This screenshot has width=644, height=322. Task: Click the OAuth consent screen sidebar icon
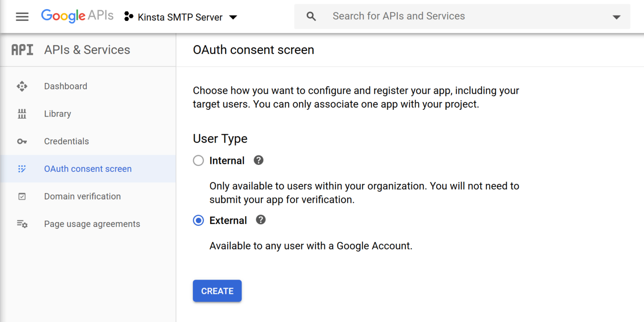tap(22, 169)
